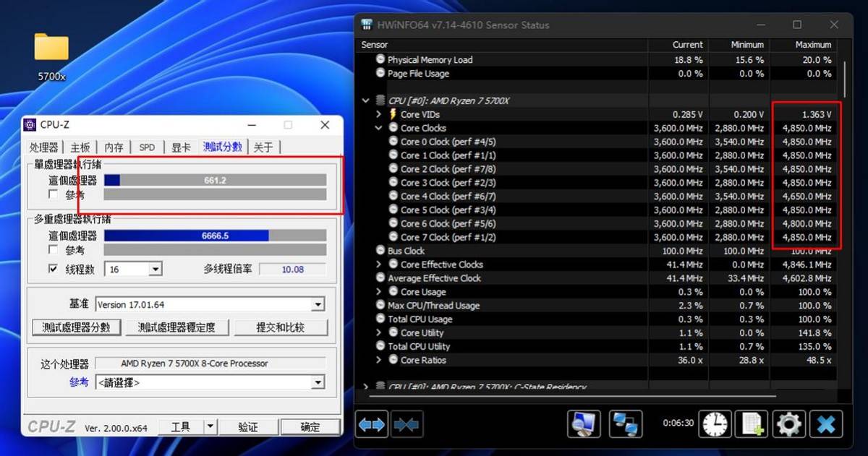Expand all columns via double-arrow icon
Viewport: 868px width, 456px height.
pyautogui.click(x=371, y=424)
